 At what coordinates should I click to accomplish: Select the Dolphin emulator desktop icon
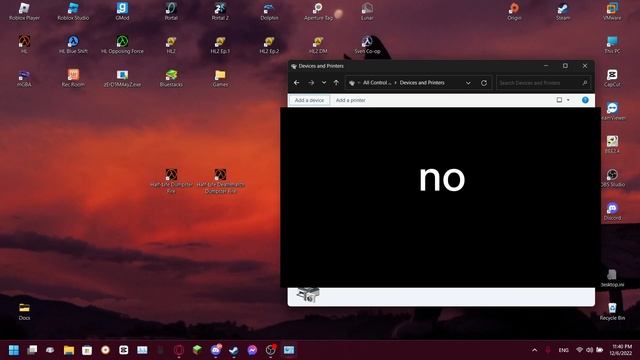point(269,11)
